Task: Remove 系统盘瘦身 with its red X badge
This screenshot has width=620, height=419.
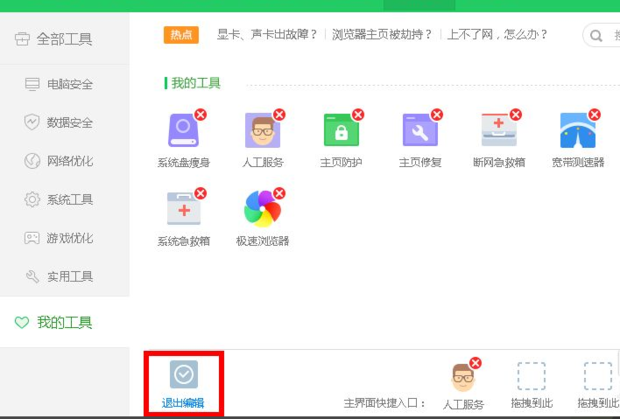Action: point(200,115)
